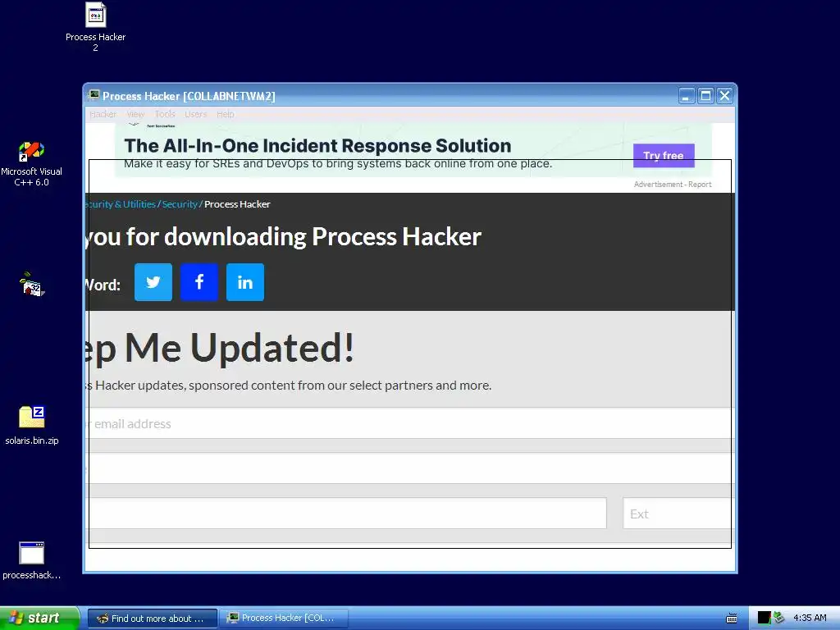The width and height of the screenshot is (840, 630).
Task: Click the blank field below email address
Action: 410,468
